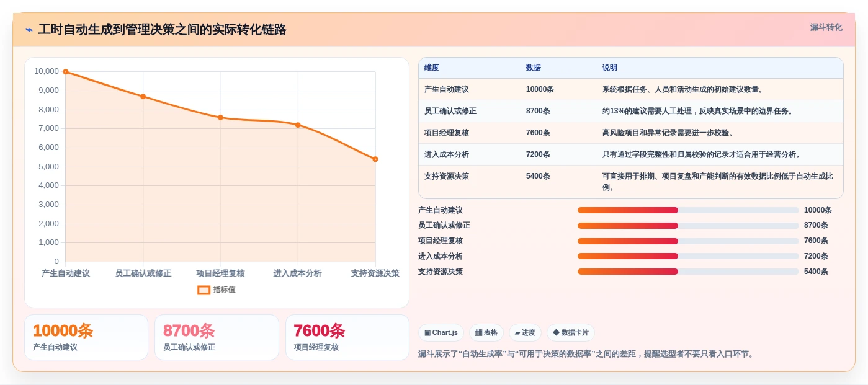Click progress value 5400条 at bar end

pyautogui.click(x=816, y=272)
